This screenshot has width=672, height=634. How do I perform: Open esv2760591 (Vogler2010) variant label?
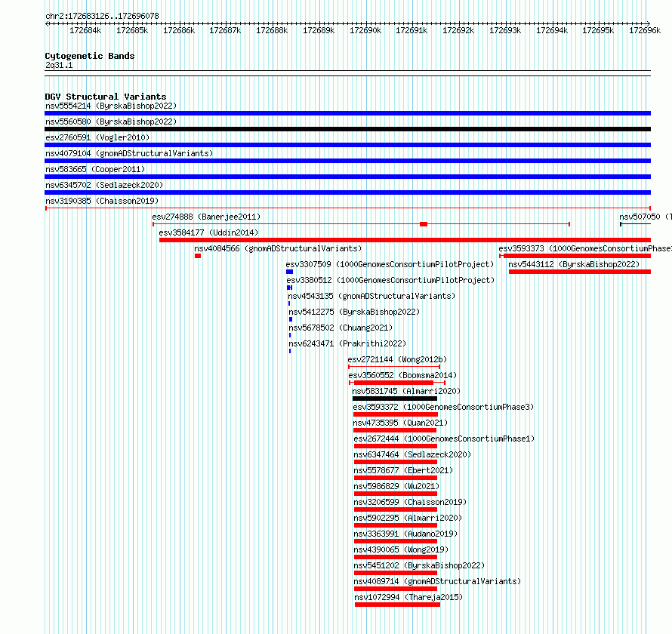pyautogui.click(x=97, y=137)
